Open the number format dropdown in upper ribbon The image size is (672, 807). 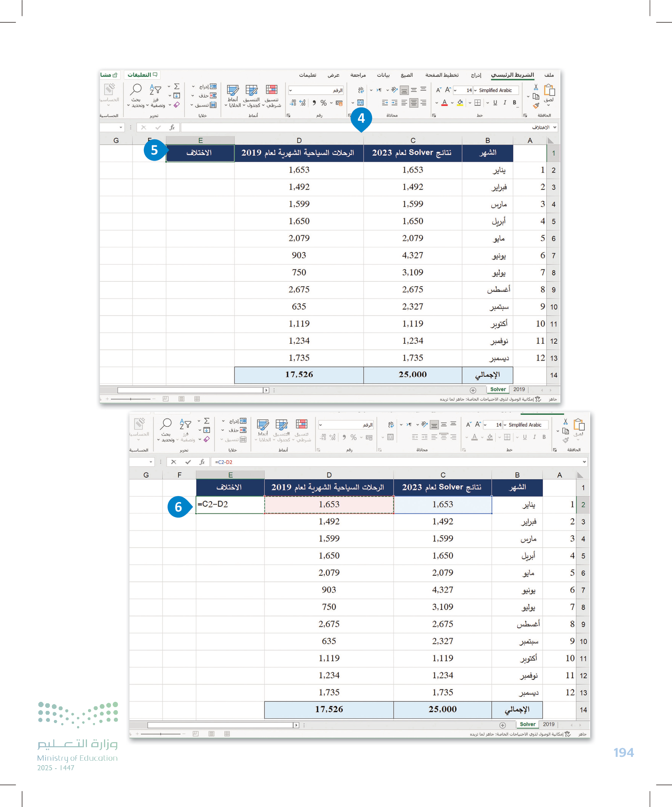pyautogui.click(x=290, y=90)
